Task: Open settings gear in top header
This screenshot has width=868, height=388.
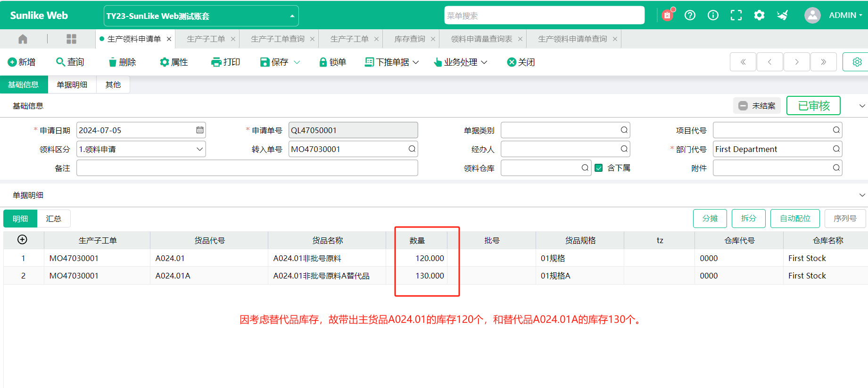Action: tap(759, 15)
